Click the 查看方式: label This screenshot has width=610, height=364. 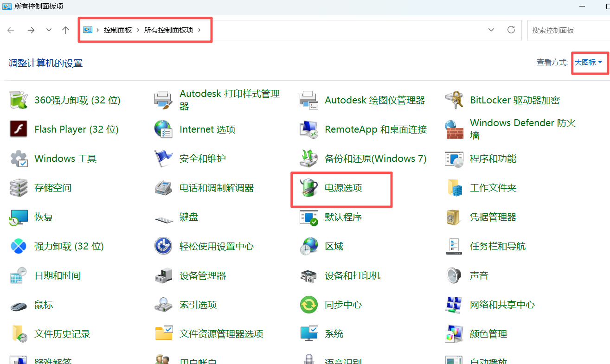[552, 62]
